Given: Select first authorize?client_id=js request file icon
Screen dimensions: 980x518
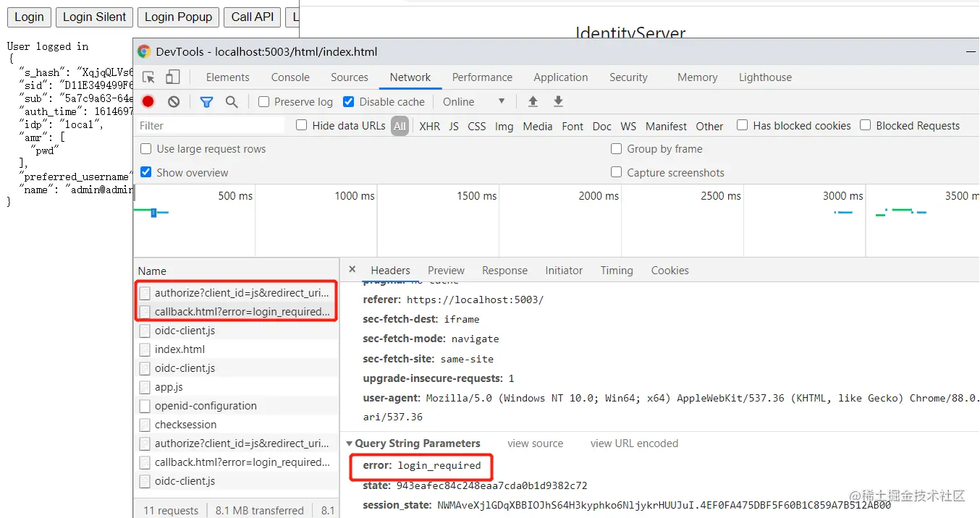Looking at the screenshot, I should (x=145, y=293).
